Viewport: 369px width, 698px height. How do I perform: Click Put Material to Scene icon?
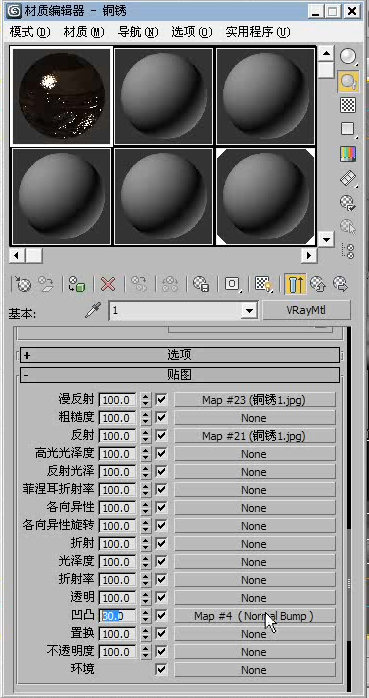point(45,284)
